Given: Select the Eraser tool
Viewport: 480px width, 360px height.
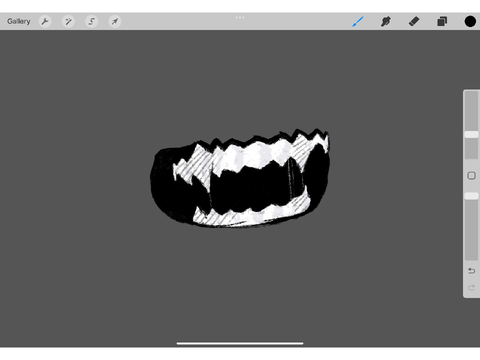Looking at the screenshot, I should [414, 21].
